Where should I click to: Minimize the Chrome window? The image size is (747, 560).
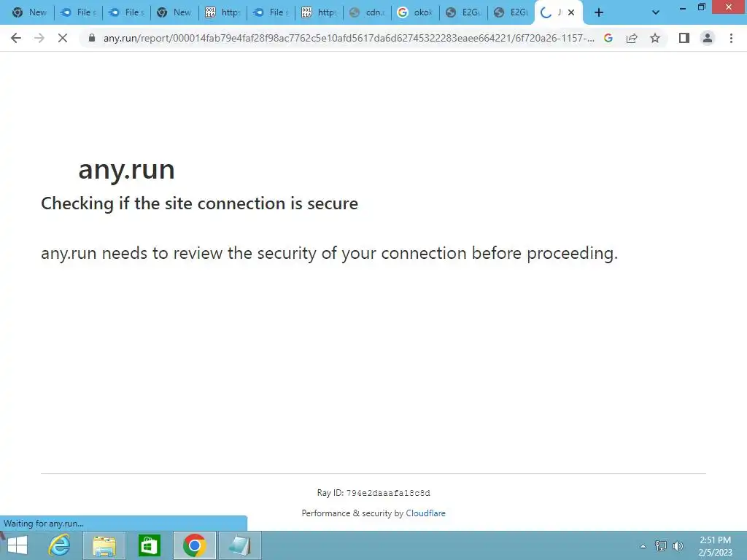point(682,7)
